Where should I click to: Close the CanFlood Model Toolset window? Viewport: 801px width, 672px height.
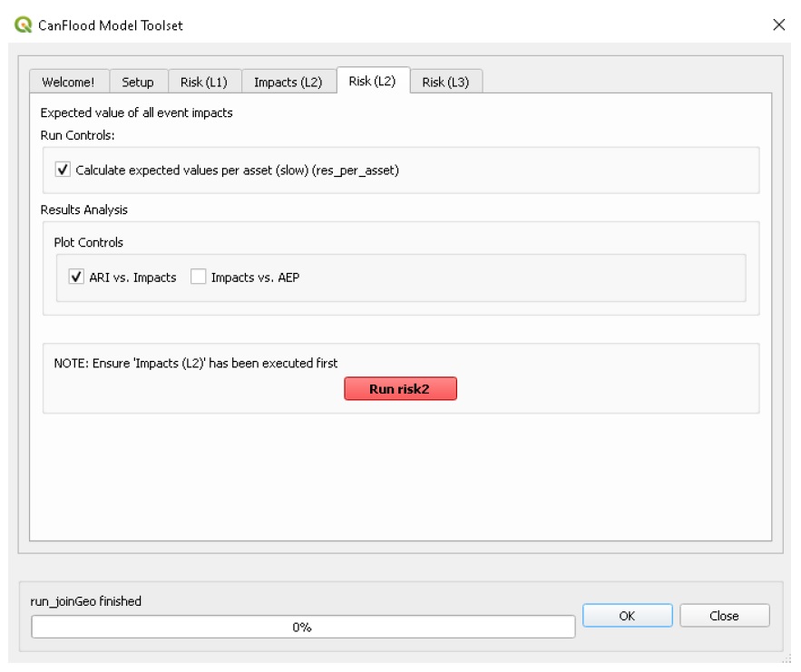point(778,24)
